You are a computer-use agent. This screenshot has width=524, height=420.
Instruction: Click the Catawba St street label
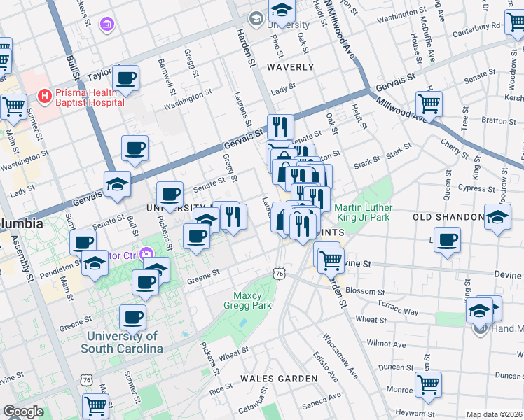pyautogui.click(x=253, y=400)
